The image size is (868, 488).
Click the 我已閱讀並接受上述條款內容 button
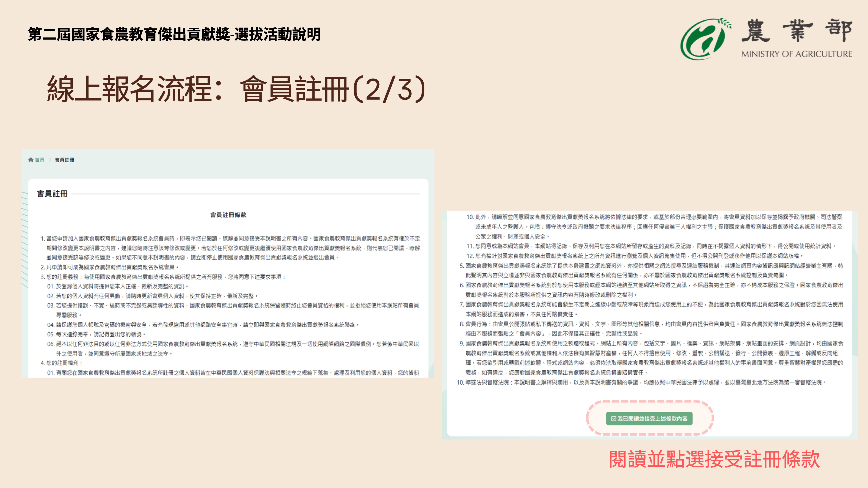tap(649, 419)
